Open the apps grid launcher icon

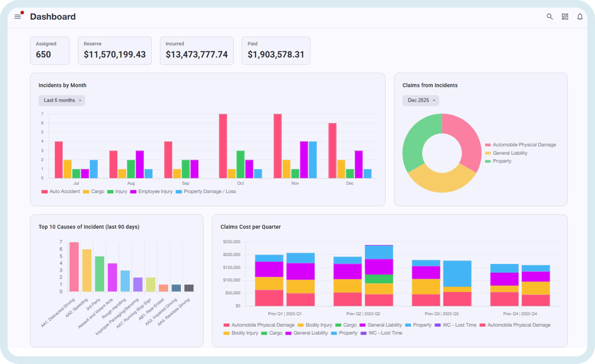tap(565, 17)
